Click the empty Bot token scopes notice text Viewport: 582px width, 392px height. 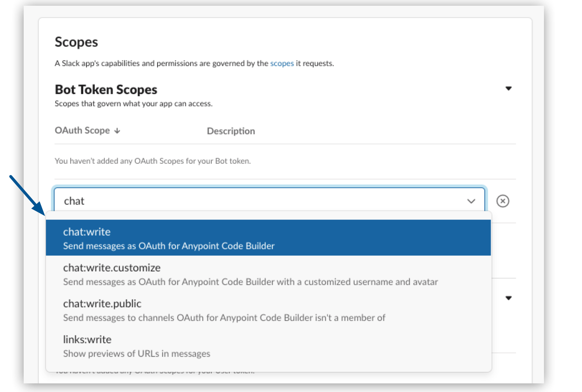click(153, 161)
